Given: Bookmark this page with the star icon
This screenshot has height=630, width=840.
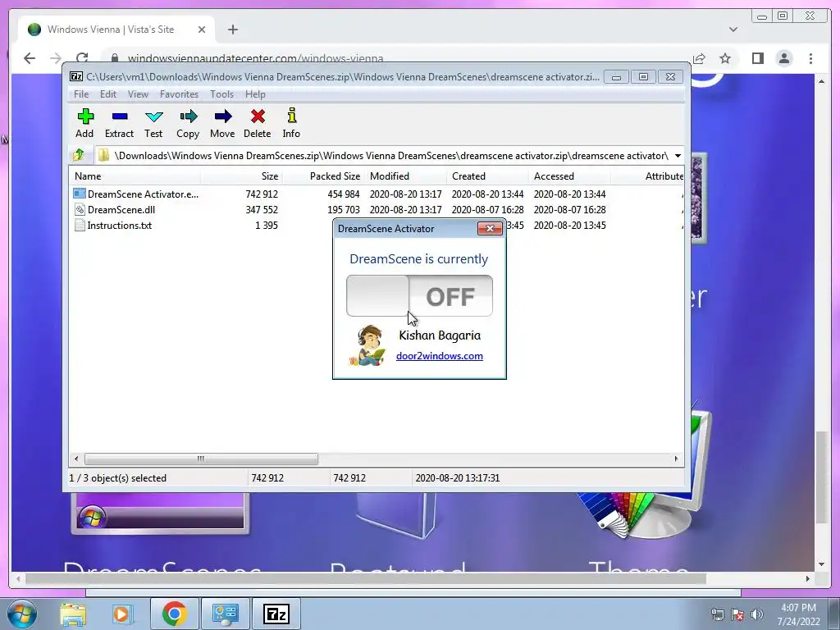Looking at the screenshot, I should click(725, 58).
